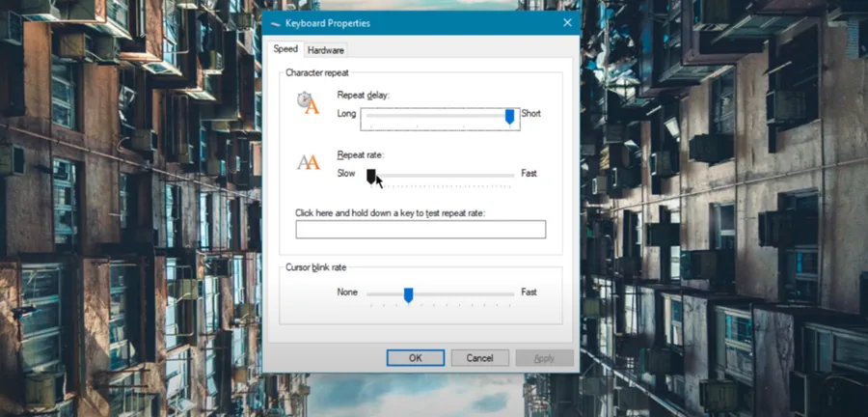Click the Repeat rate slider thumb
The width and height of the screenshot is (868, 417).
(x=371, y=176)
